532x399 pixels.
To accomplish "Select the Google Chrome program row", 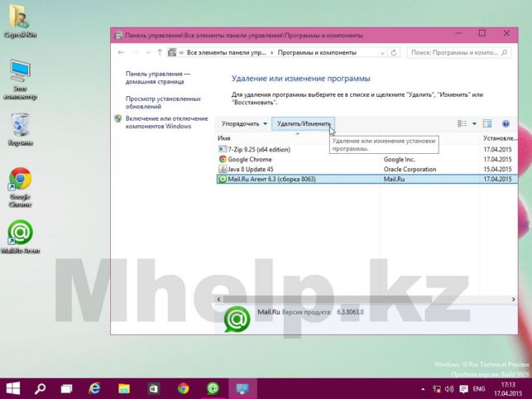I will [x=367, y=159].
